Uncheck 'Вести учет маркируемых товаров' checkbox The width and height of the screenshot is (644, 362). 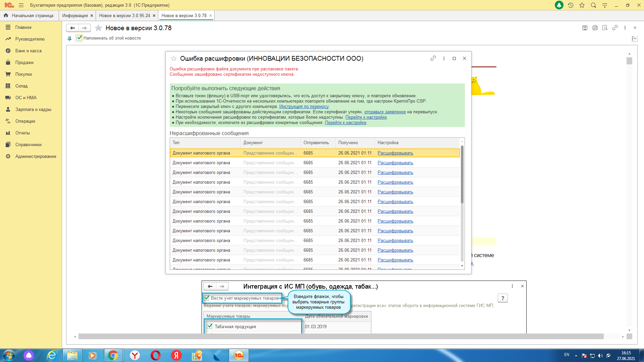pyautogui.click(x=207, y=298)
